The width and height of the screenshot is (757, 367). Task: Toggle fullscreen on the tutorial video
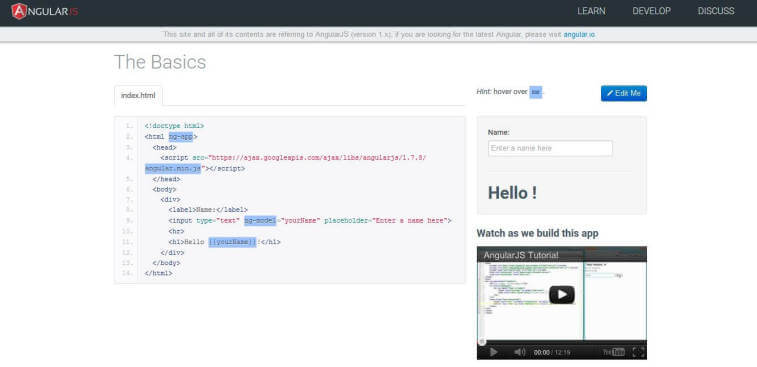(638, 353)
